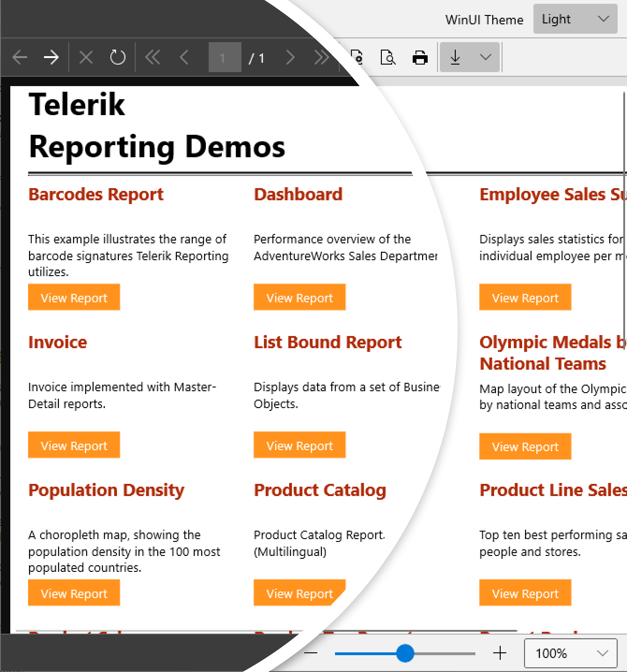View Report for Invoice
The height and width of the screenshot is (672, 627).
pos(74,445)
